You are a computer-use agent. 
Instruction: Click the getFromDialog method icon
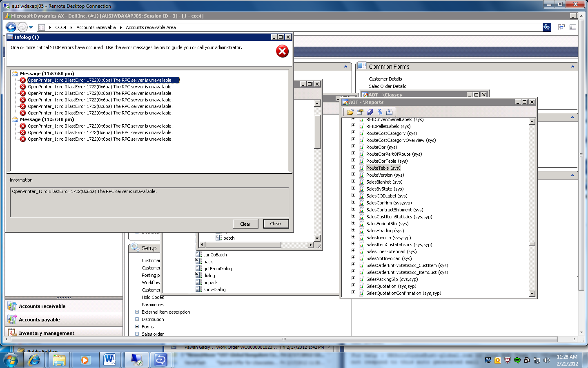[x=198, y=269]
